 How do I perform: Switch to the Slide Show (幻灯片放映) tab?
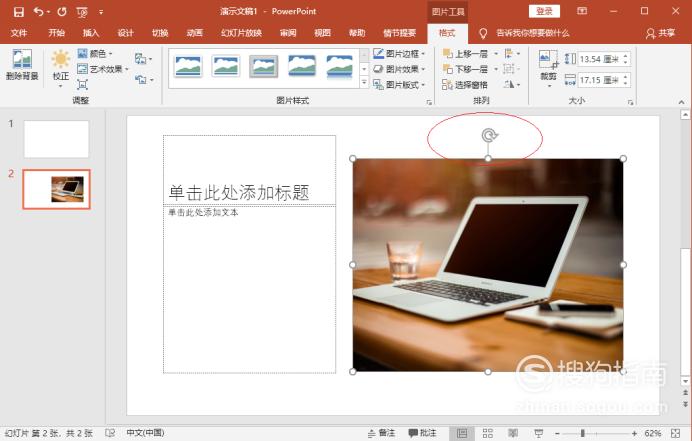(241, 33)
